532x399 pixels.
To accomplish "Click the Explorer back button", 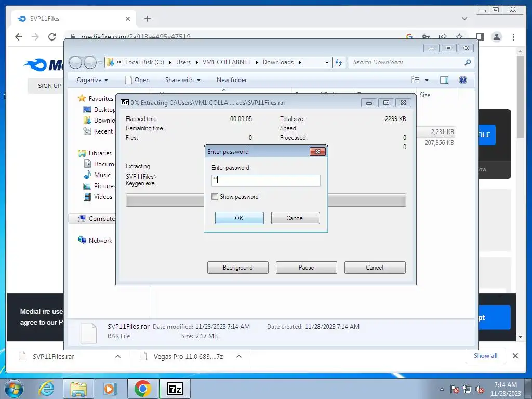I will 75,62.
